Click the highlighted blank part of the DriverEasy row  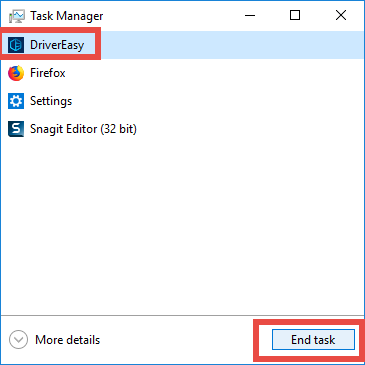pos(232,45)
